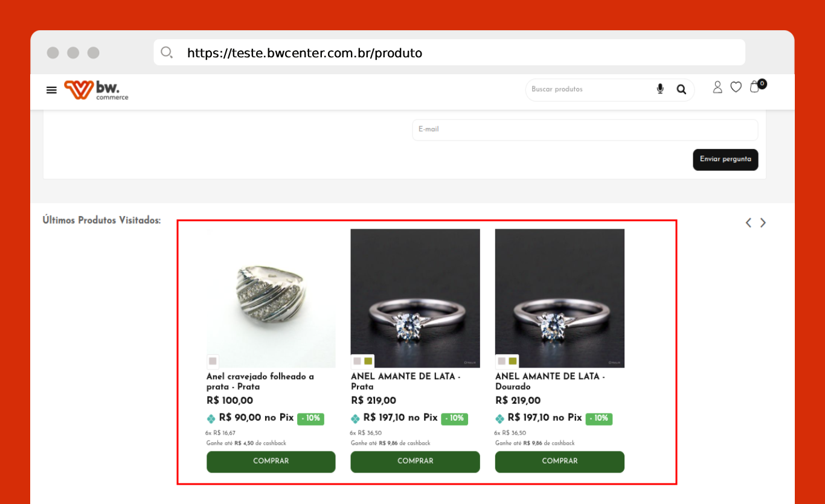Activate voice search microphone
Viewport: 825px width, 504px height.
tap(660, 89)
